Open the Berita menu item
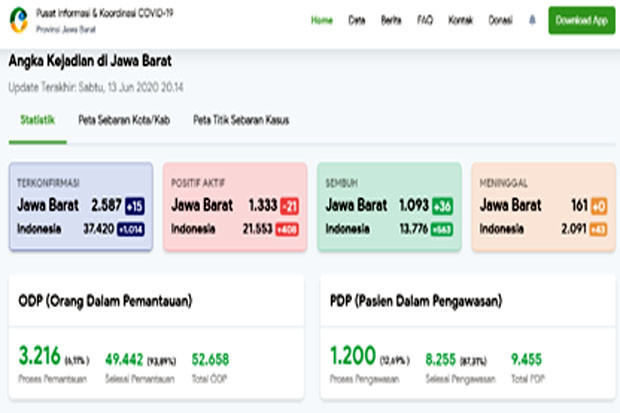620x413 pixels. pyautogui.click(x=391, y=20)
